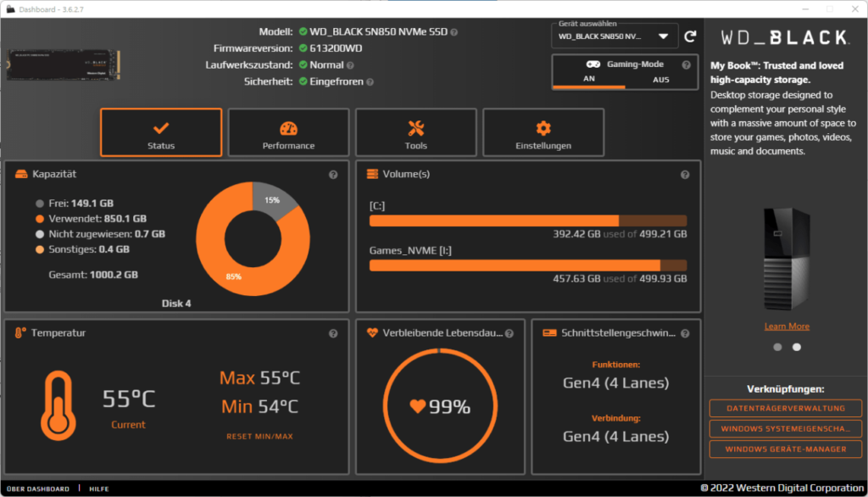Click the Kapazität drive icon

click(x=21, y=174)
